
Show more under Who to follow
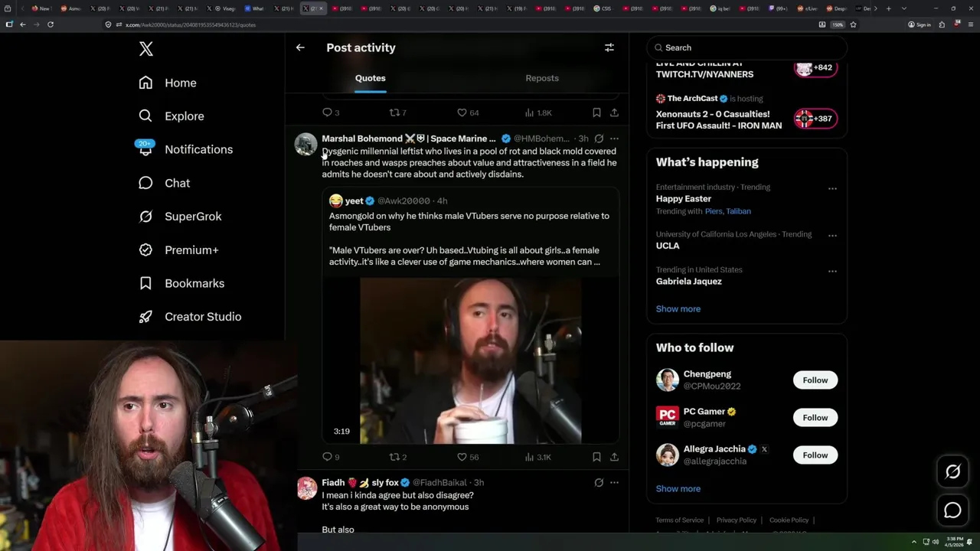pos(678,489)
